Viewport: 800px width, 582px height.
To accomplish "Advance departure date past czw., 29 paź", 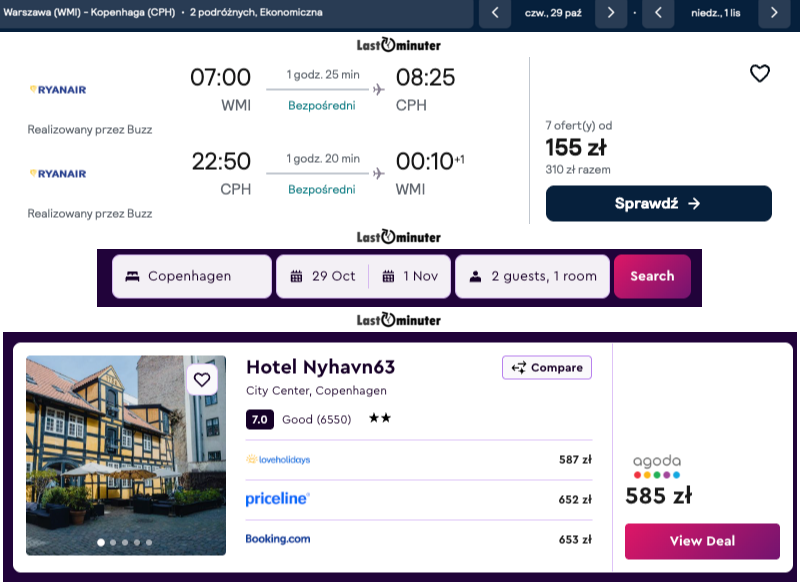I will 611,13.
